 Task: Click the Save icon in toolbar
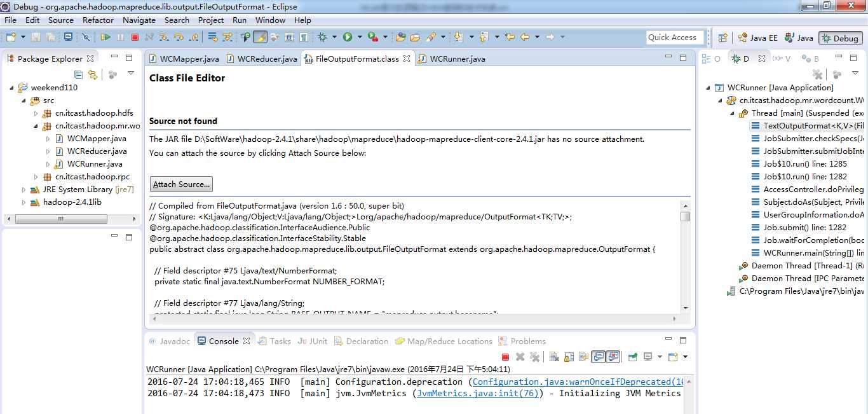pyautogui.click(x=36, y=38)
